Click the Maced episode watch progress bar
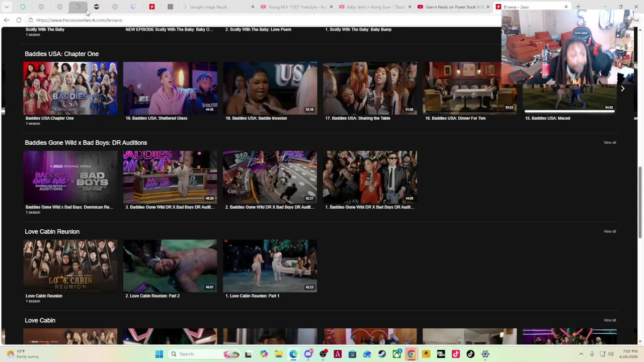The image size is (644, 362). [569, 111]
